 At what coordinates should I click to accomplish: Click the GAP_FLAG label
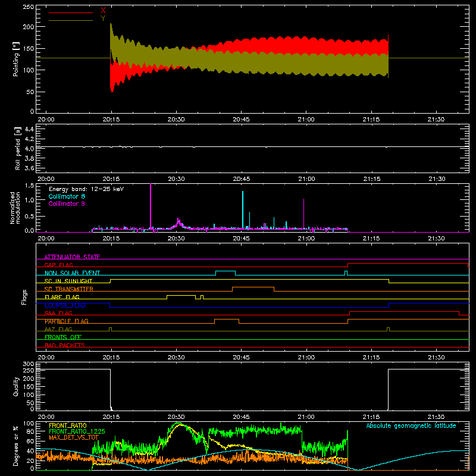click(x=59, y=265)
